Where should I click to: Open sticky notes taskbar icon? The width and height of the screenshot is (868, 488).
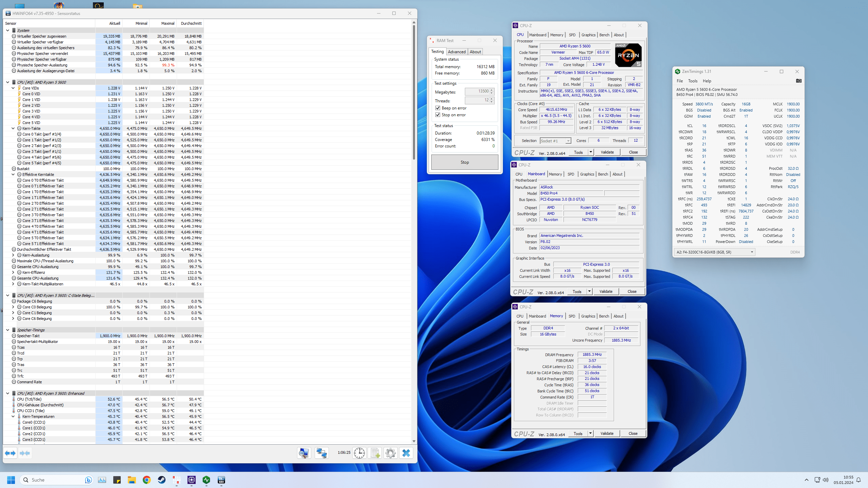tap(117, 480)
